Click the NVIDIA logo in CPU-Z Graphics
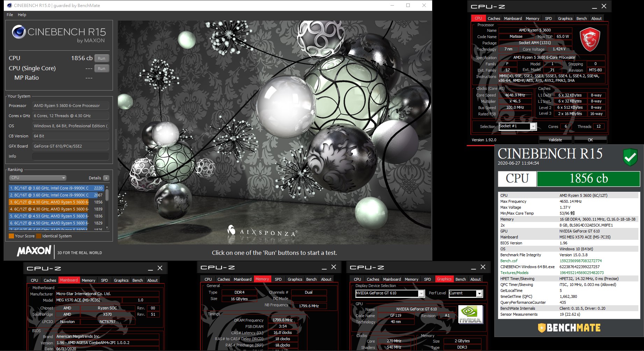Screen dimensions: 644x351 pyautogui.click(x=470, y=314)
